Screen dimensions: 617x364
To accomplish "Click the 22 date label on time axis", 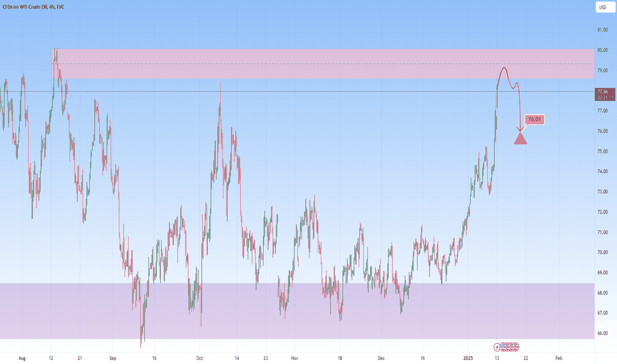I will [526, 358].
